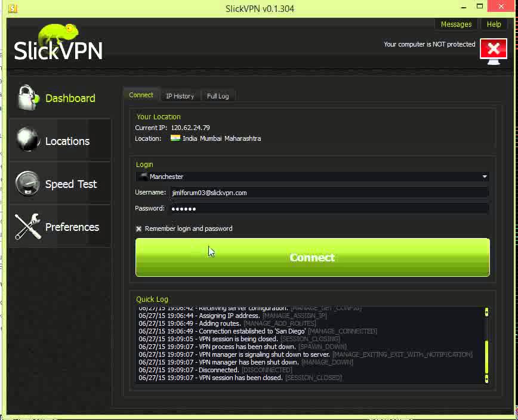Click the red unprotected monitor icon
Image resolution: width=518 pixels, height=420 pixels.
493,51
